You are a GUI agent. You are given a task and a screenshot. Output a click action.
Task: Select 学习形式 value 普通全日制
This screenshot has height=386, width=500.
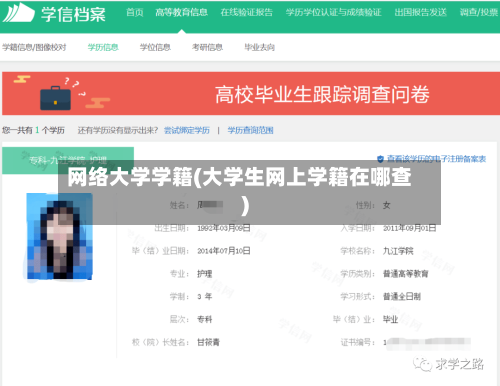[402, 296]
